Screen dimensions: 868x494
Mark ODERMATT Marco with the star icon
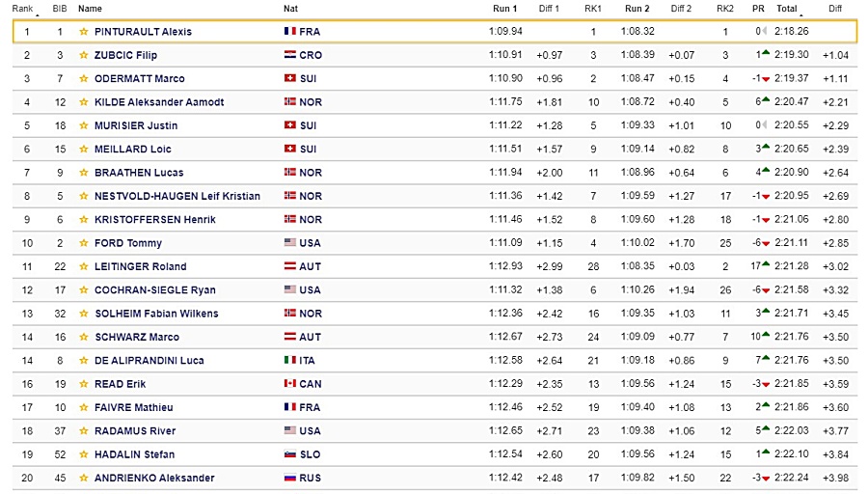(84, 79)
